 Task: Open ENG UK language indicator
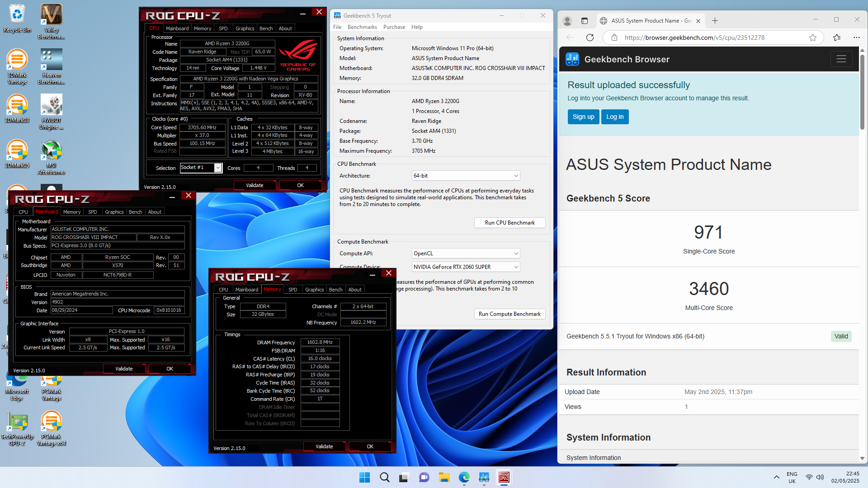tap(792, 477)
